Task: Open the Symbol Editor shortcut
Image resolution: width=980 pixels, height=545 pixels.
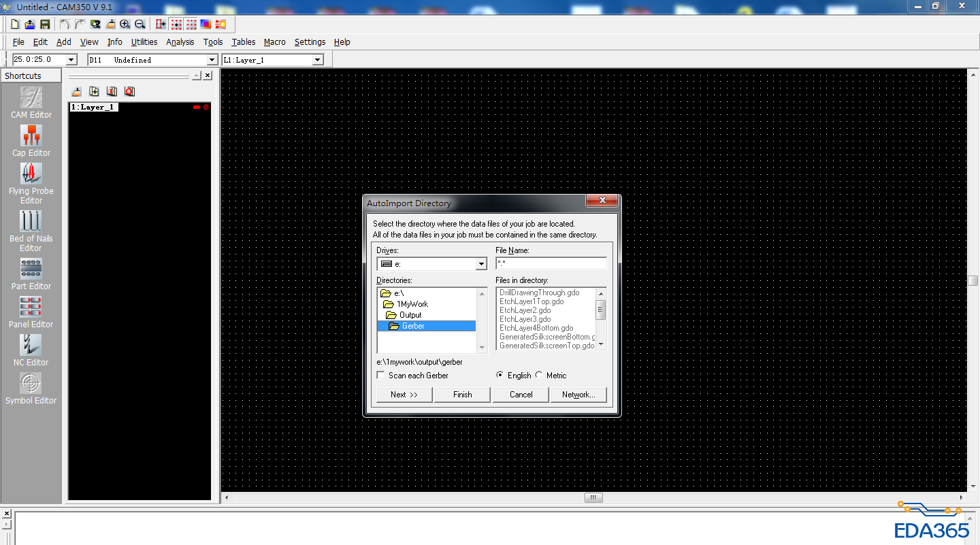Action: click(x=31, y=389)
